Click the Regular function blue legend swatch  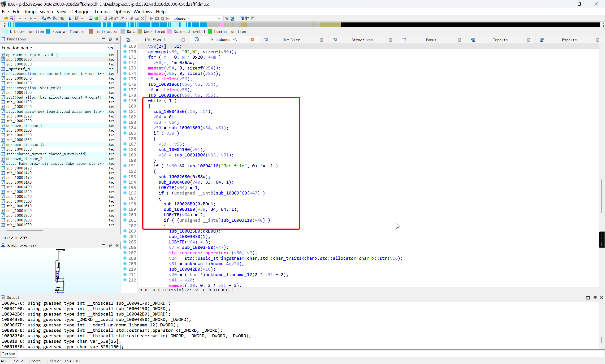point(48,31)
